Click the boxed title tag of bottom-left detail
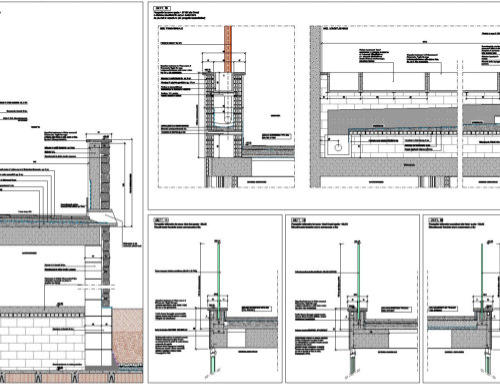The image size is (500, 384). (x=161, y=220)
